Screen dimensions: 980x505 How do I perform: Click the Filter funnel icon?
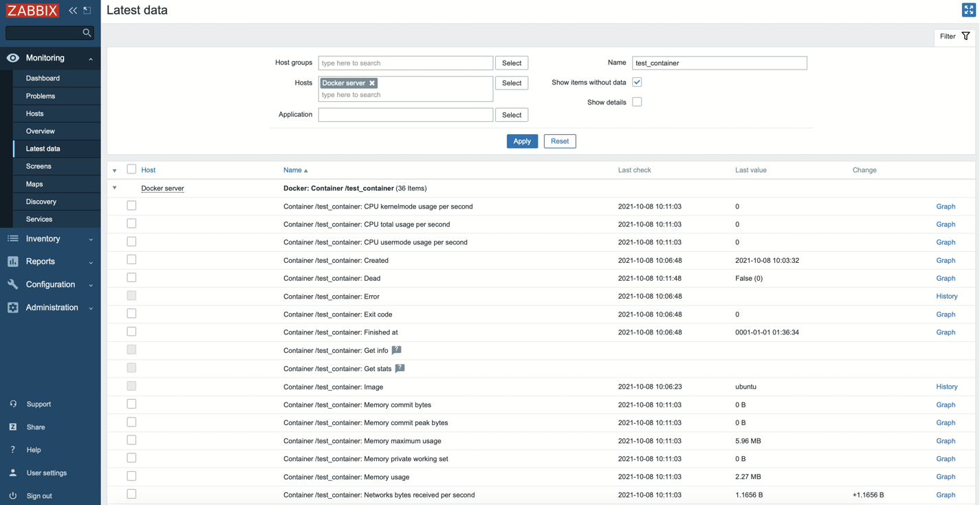coord(966,36)
